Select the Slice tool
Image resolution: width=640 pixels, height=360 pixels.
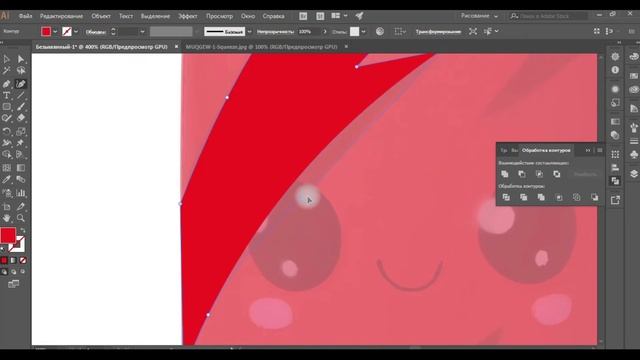click(20, 207)
